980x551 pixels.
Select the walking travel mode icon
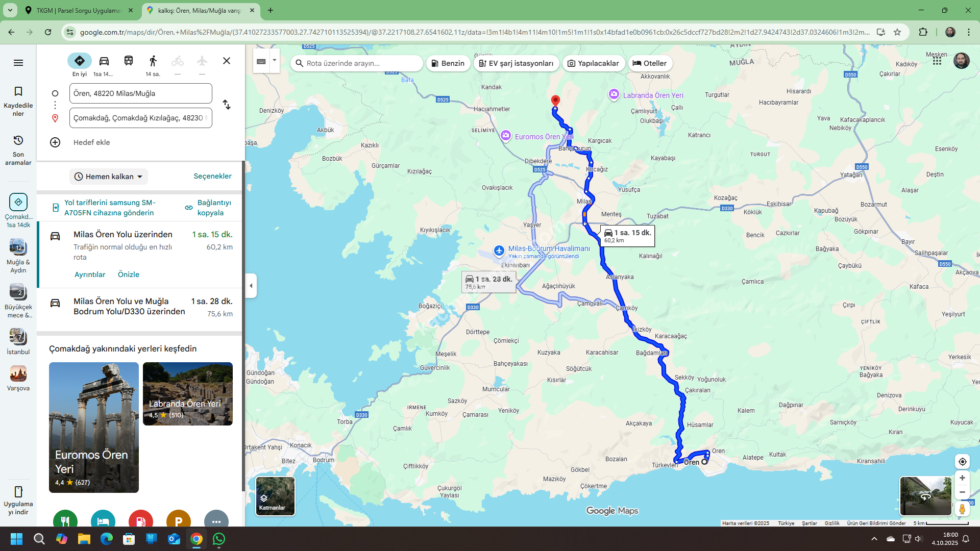click(153, 61)
